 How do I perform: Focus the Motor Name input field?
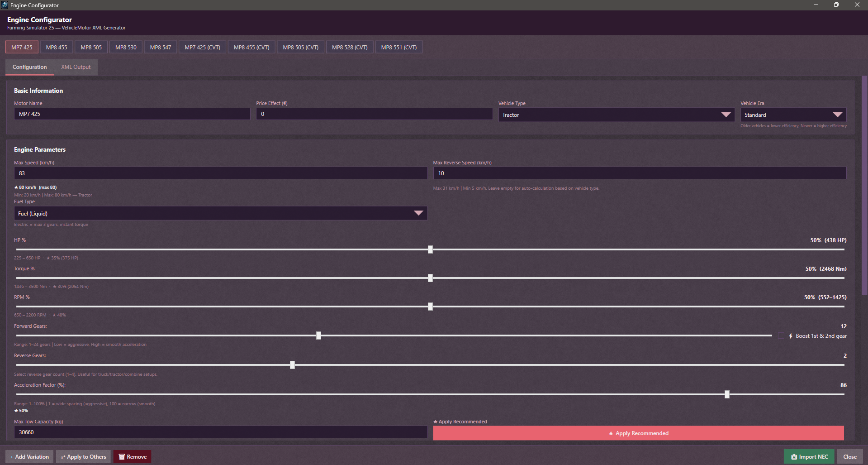132,114
